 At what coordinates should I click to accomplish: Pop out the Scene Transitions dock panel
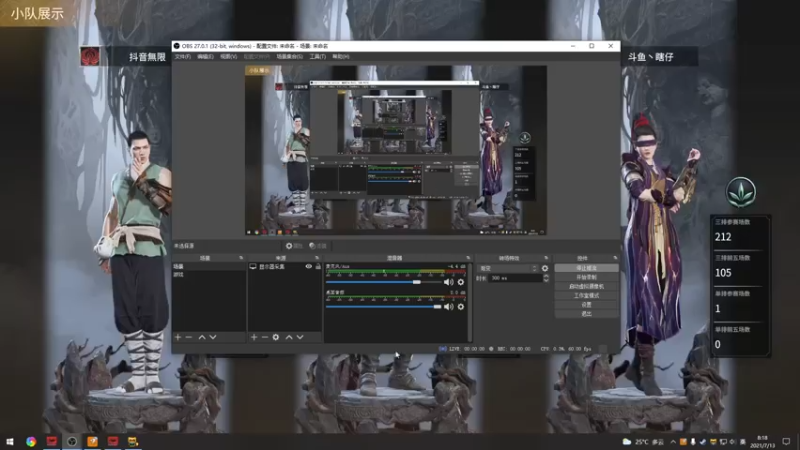(x=546, y=258)
